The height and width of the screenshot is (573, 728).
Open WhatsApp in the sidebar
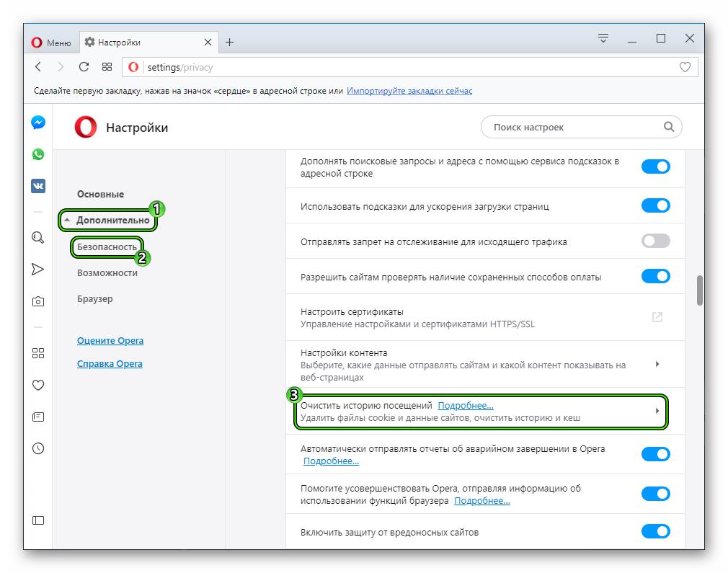point(38,154)
